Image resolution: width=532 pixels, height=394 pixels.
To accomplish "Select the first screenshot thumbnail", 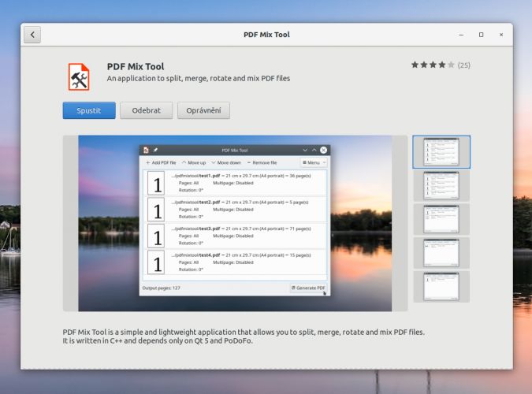I will pyautogui.click(x=441, y=152).
